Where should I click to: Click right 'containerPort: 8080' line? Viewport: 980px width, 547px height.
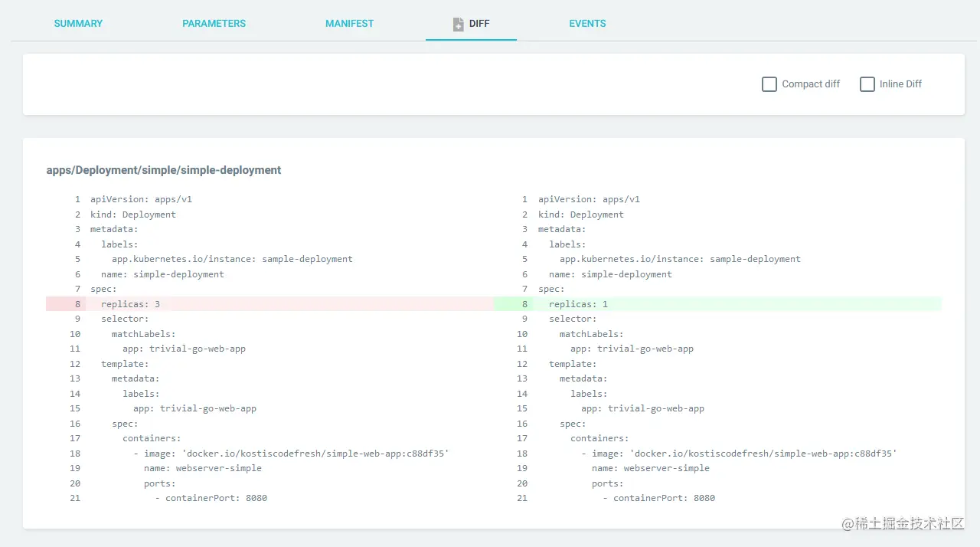point(658,498)
